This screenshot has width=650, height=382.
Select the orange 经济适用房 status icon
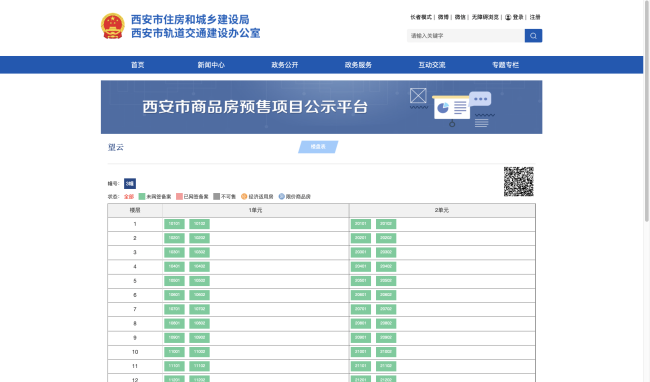244,196
